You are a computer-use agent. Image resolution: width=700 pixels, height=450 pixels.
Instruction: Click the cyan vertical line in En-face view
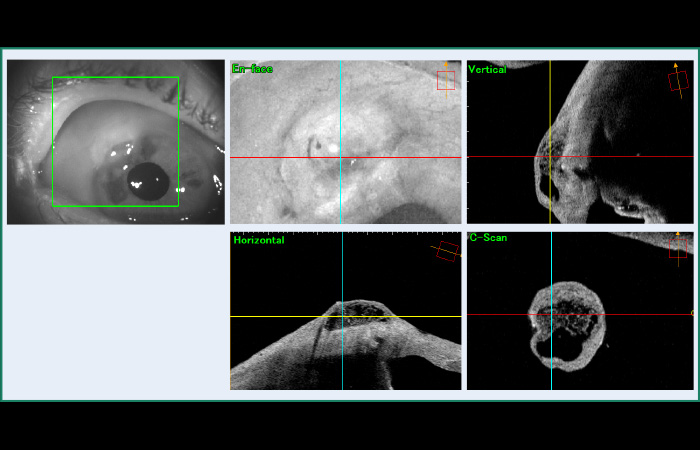coord(341,142)
